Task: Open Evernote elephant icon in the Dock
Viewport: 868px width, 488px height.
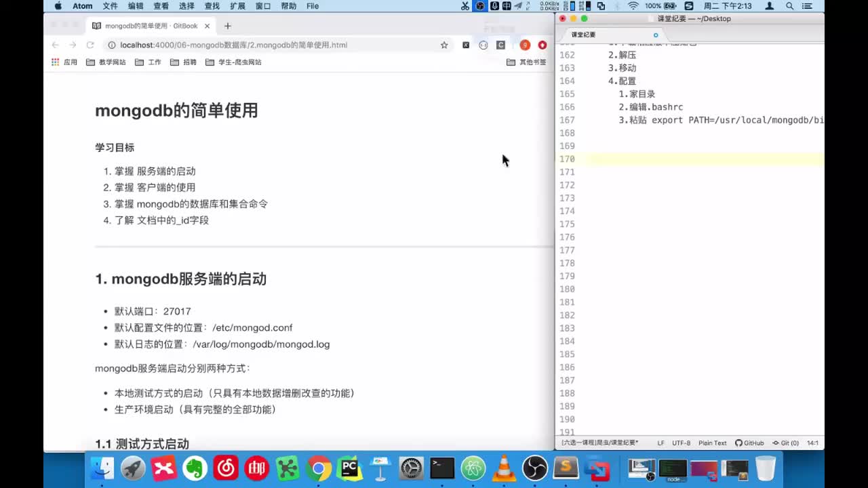Action: 195,468
